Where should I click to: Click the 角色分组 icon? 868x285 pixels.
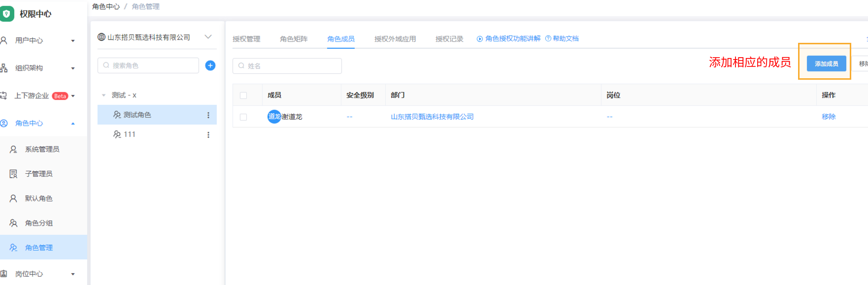(13, 223)
